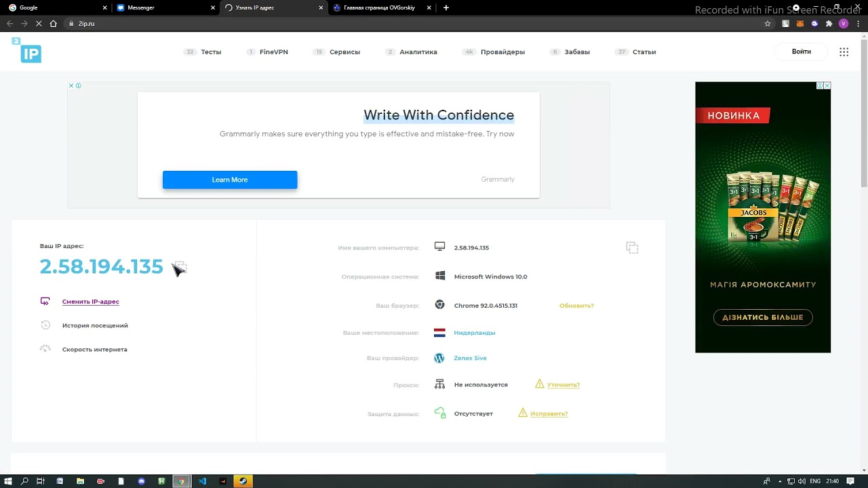
Task: Open File Explorer from the taskbar
Action: coord(80,481)
